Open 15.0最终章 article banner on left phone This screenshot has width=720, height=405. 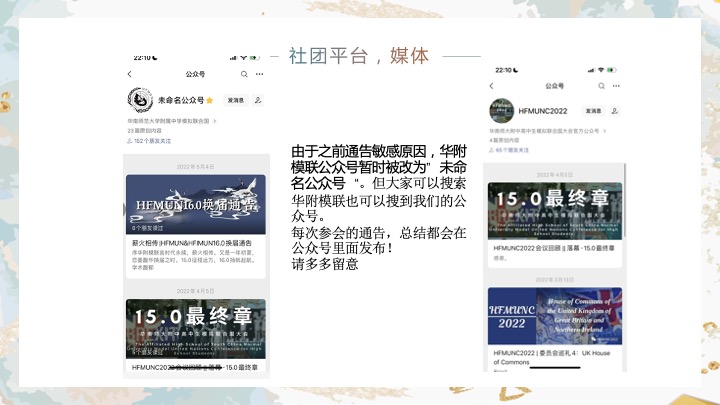[x=196, y=328]
